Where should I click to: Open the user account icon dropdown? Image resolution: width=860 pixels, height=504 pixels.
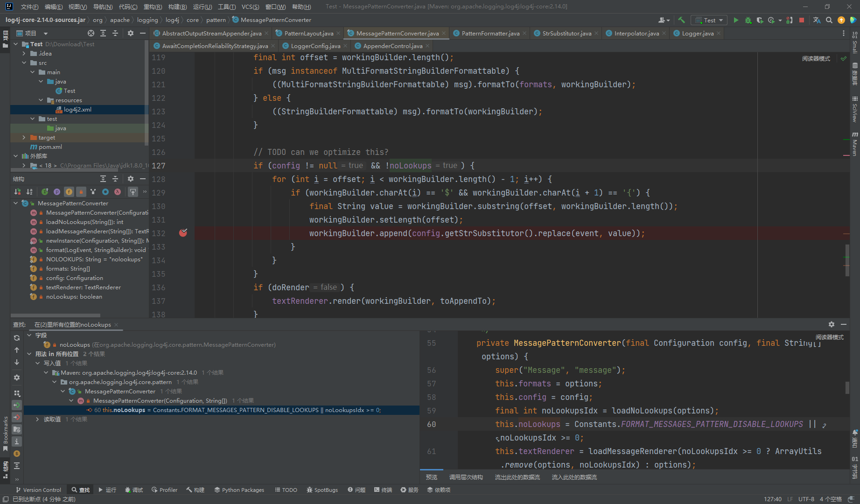click(664, 20)
